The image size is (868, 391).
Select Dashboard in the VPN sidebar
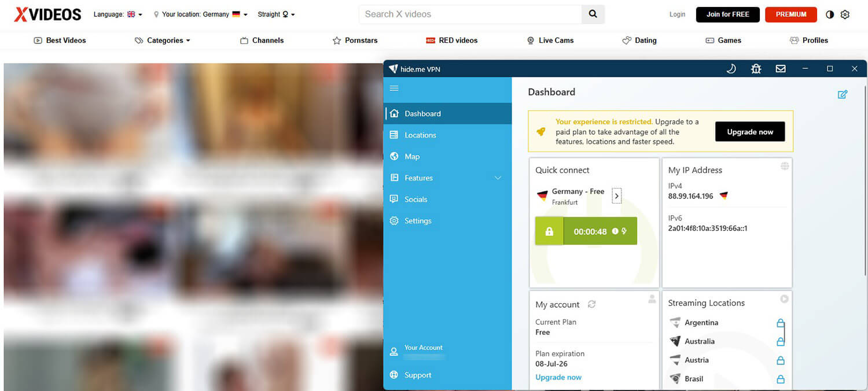tap(448, 113)
